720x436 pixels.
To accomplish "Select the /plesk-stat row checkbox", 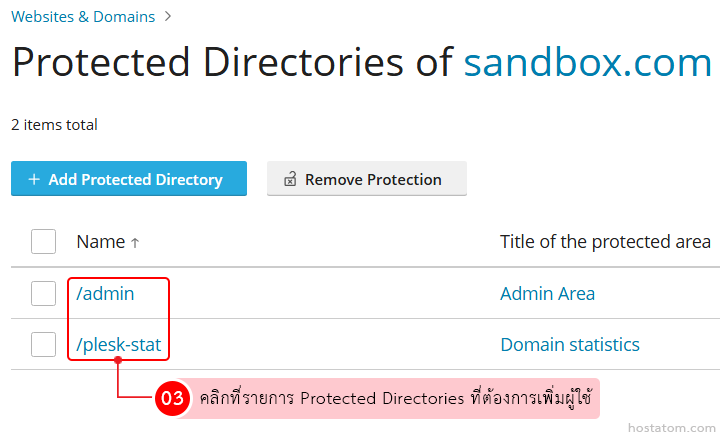I will tap(43, 345).
